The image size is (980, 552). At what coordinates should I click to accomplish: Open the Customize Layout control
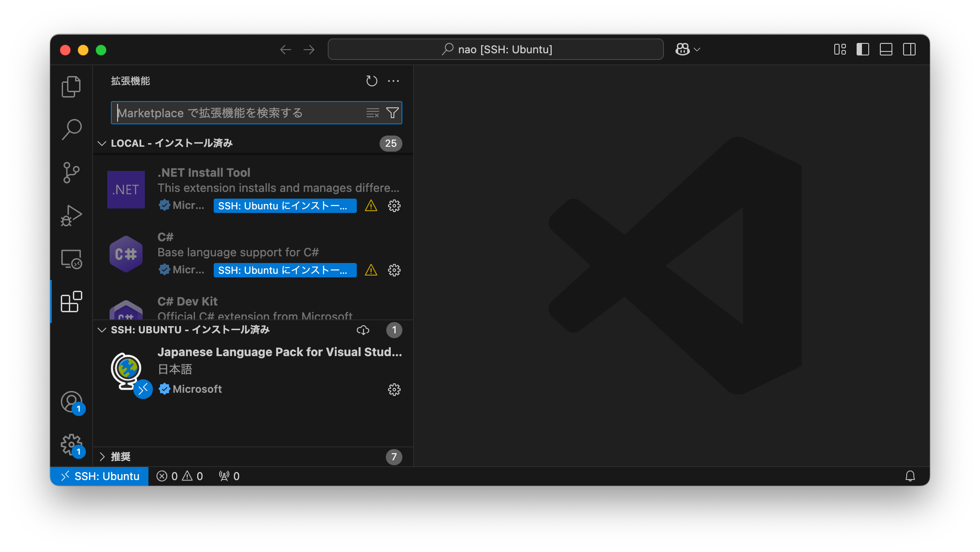pos(840,49)
